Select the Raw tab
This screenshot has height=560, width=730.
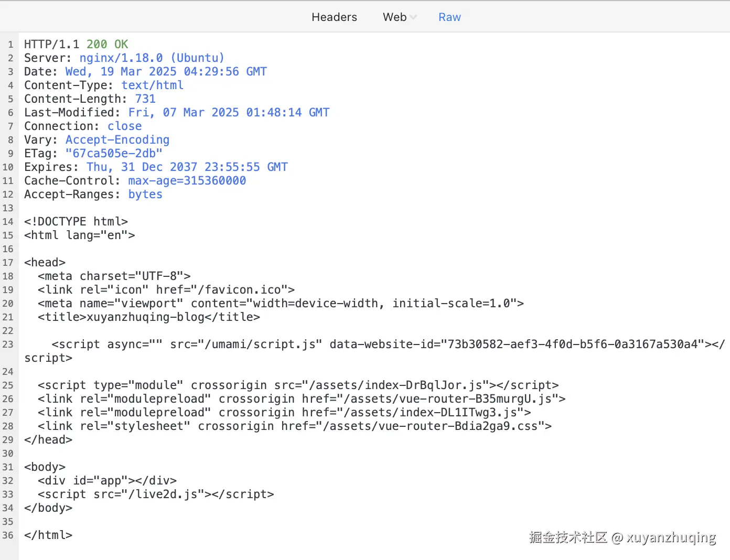pyautogui.click(x=449, y=17)
